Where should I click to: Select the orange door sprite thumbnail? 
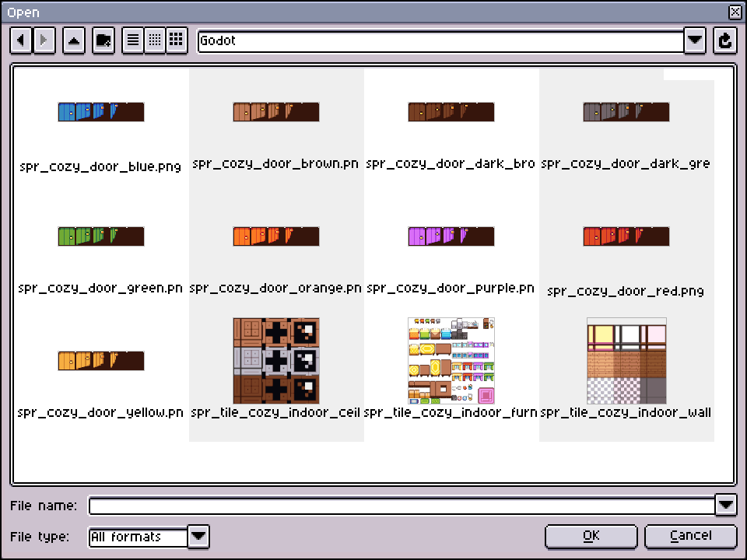[x=276, y=236]
